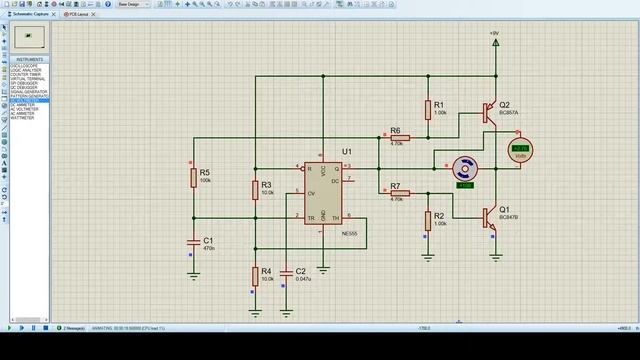Select resistor R5 on the schematic
The height and width of the screenshot is (360, 640).
(193, 178)
